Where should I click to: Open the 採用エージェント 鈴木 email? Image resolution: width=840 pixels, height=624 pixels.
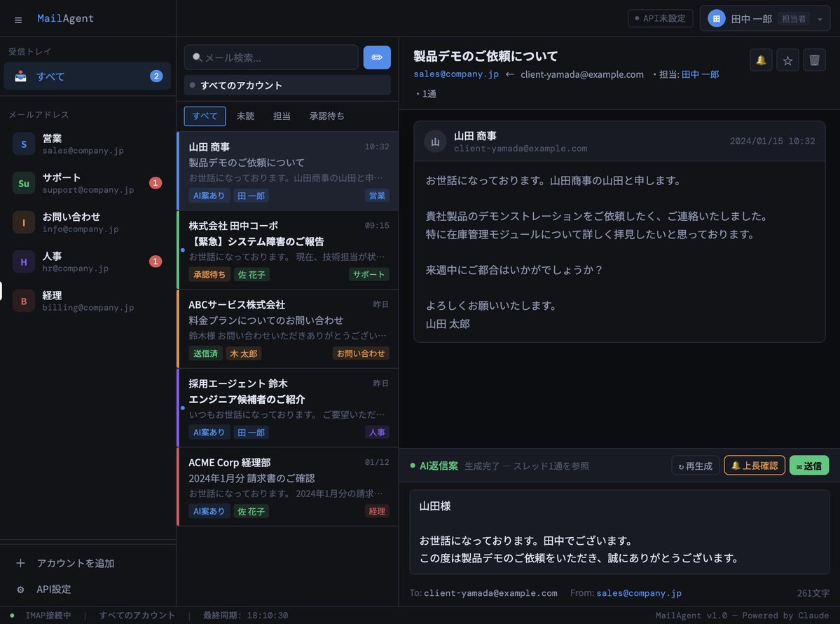coord(288,407)
